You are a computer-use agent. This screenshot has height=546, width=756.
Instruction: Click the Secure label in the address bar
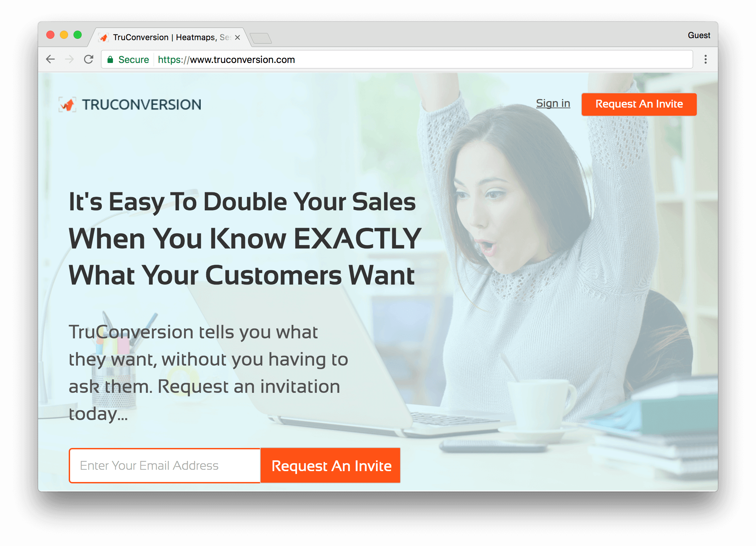click(133, 60)
